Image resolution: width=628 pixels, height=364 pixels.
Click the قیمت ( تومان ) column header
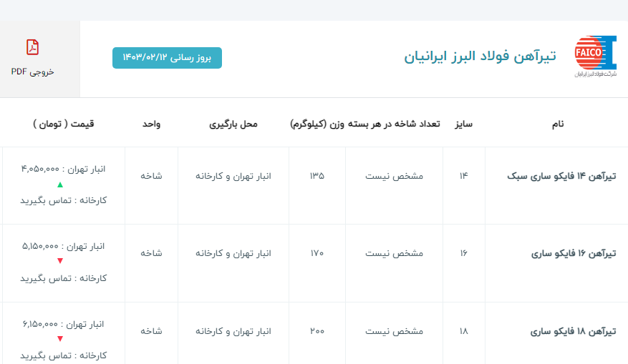(63, 124)
